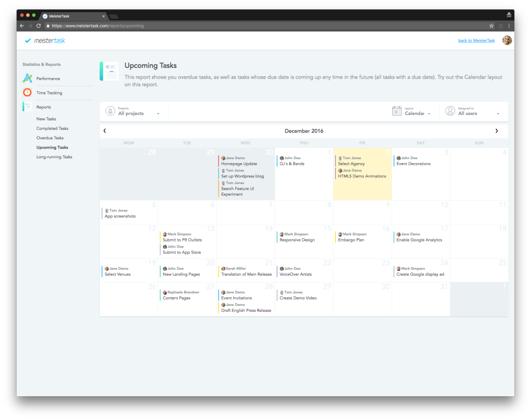Click Jane Demo avatar on Homepage Update

tap(223, 158)
